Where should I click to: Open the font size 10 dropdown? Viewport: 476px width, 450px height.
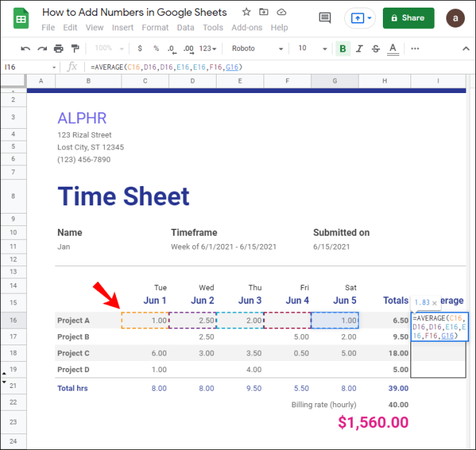tap(313, 48)
